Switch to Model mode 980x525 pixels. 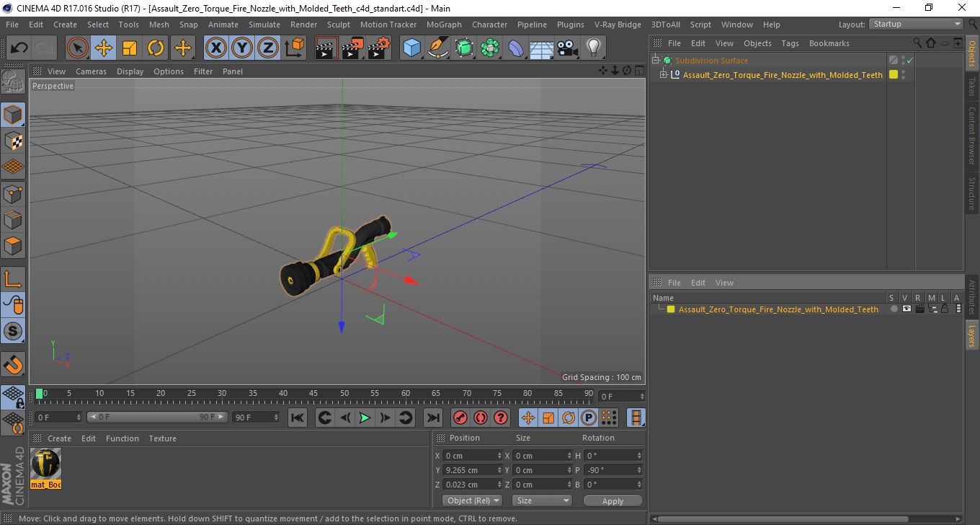(13, 115)
